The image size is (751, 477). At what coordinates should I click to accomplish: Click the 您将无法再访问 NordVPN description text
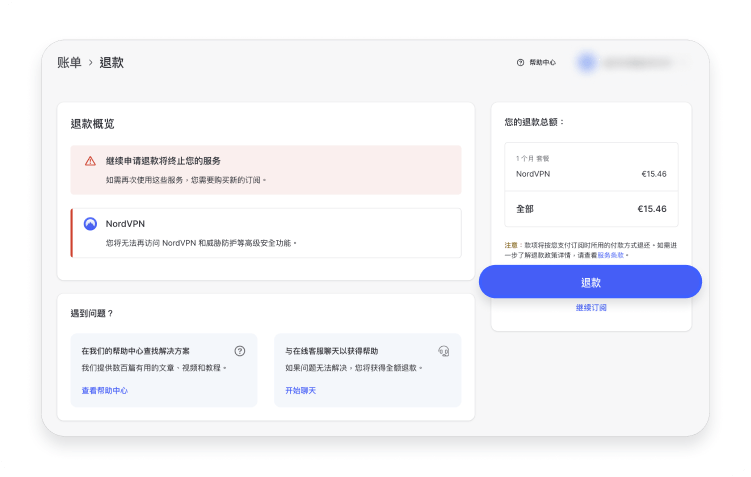(x=201, y=243)
